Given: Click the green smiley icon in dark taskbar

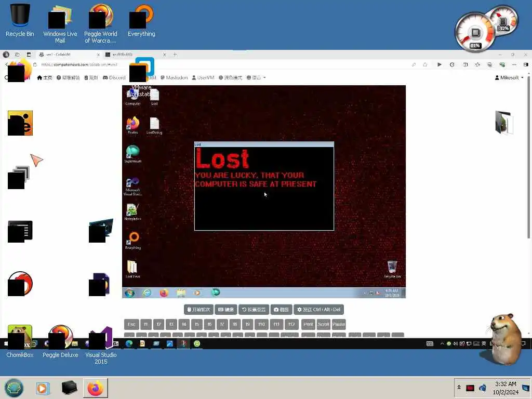Looking at the screenshot, I should [197, 344].
